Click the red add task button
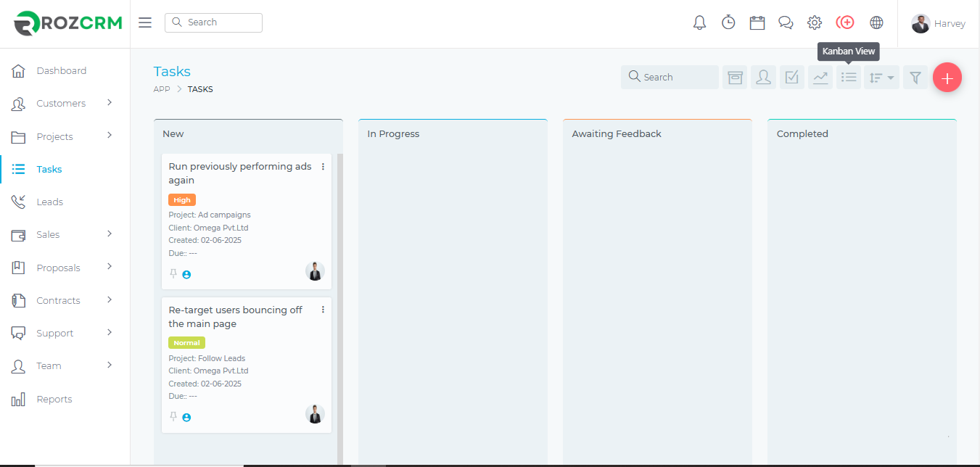This screenshot has width=980, height=467. click(947, 78)
